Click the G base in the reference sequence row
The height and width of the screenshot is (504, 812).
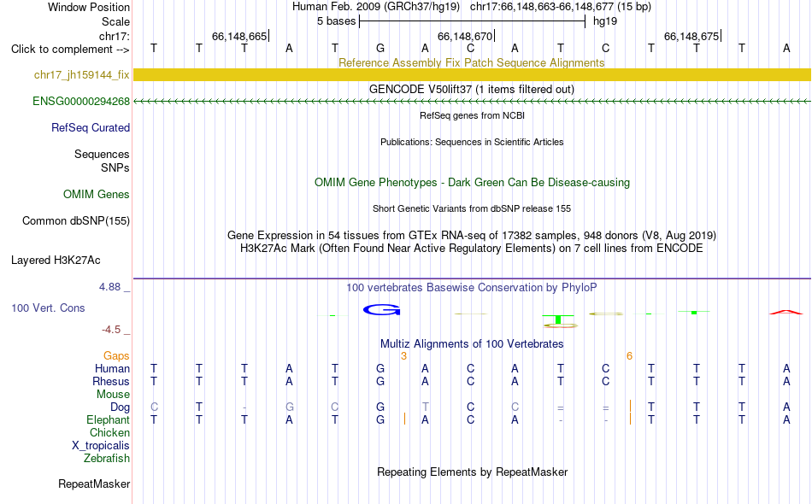tap(380, 49)
